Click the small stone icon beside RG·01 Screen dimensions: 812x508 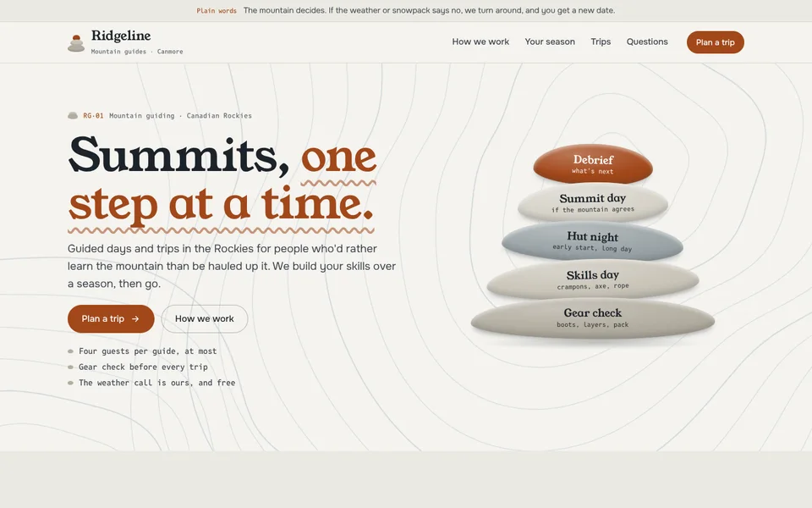(73, 116)
